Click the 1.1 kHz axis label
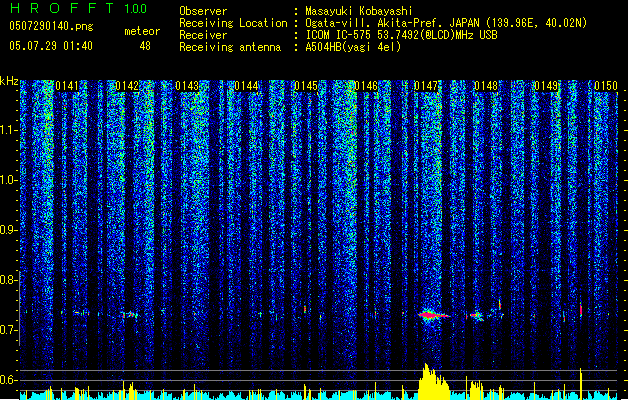The image size is (629, 400). pos(9,130)
